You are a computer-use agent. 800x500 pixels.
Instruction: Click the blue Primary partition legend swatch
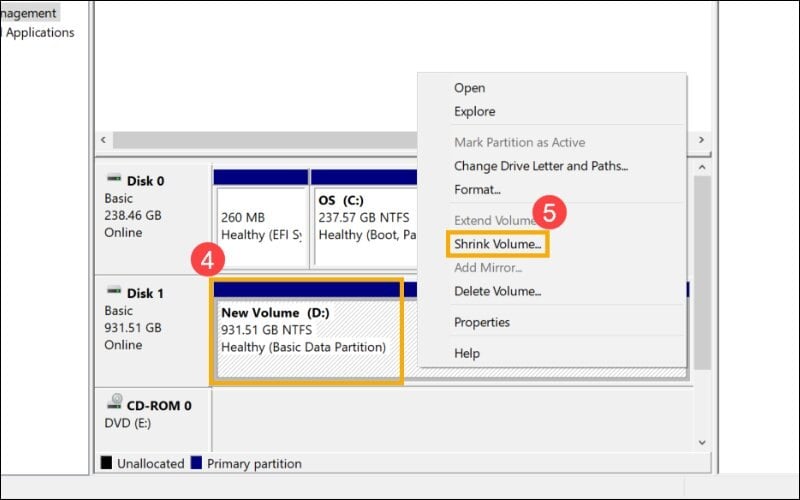point(196,463)
